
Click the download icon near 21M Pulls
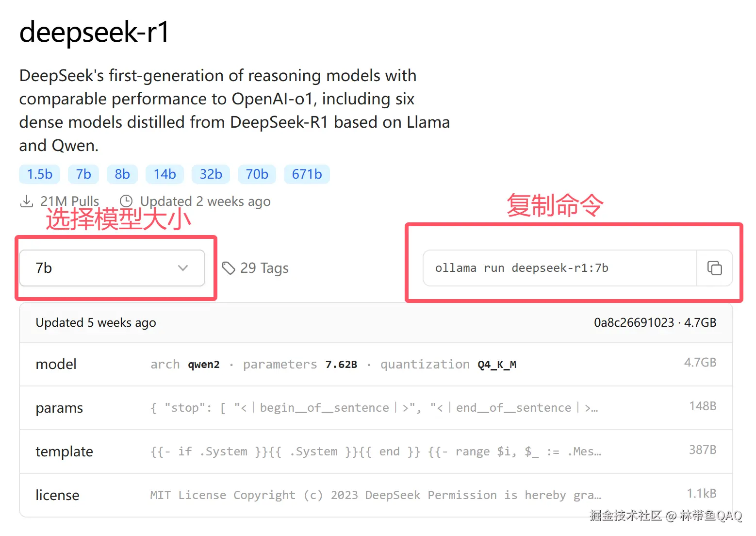pos(27,201)
